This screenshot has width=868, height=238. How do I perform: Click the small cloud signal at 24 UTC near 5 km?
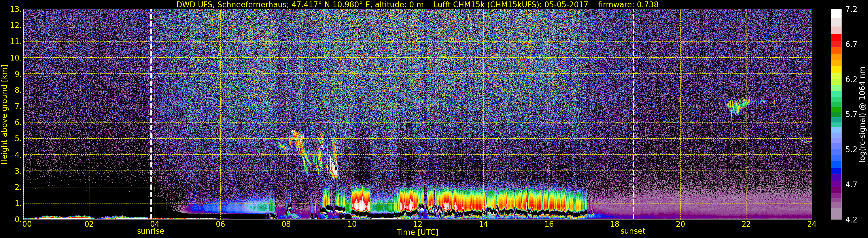[807, 141]
